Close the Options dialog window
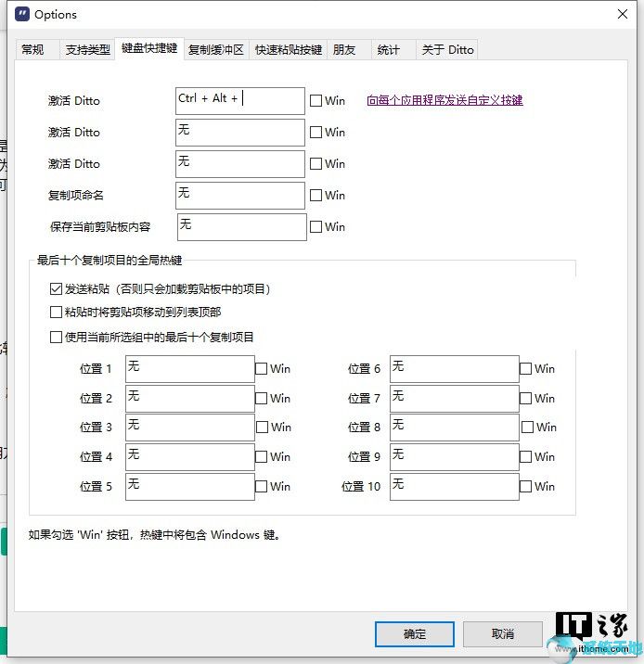 coord(622,14)
